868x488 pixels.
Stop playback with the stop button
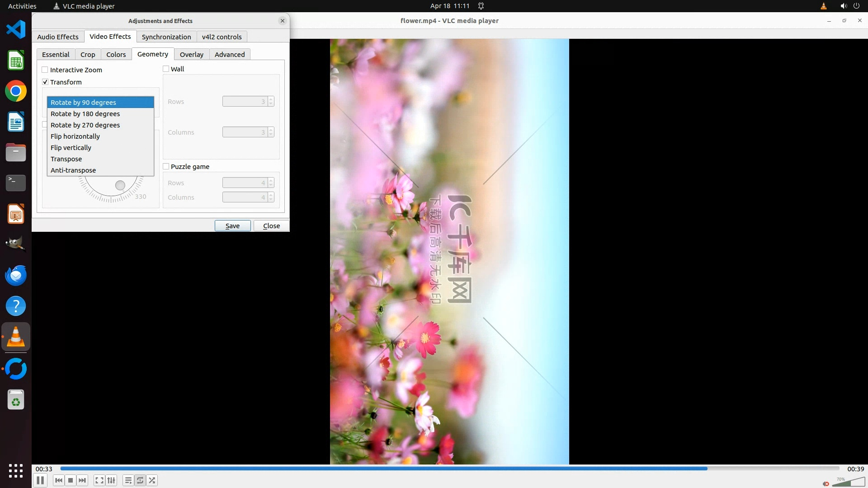(x=71, y=480)
